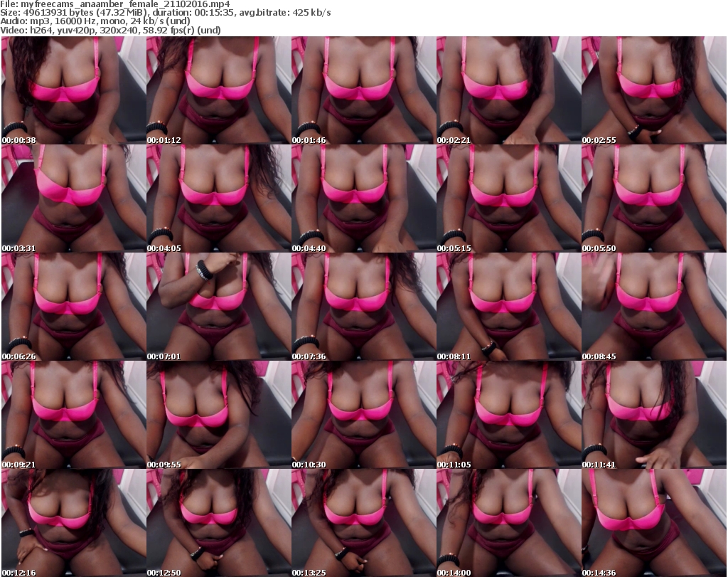Select the thumbnail timestamped 00:09:21

click(74, 415)
